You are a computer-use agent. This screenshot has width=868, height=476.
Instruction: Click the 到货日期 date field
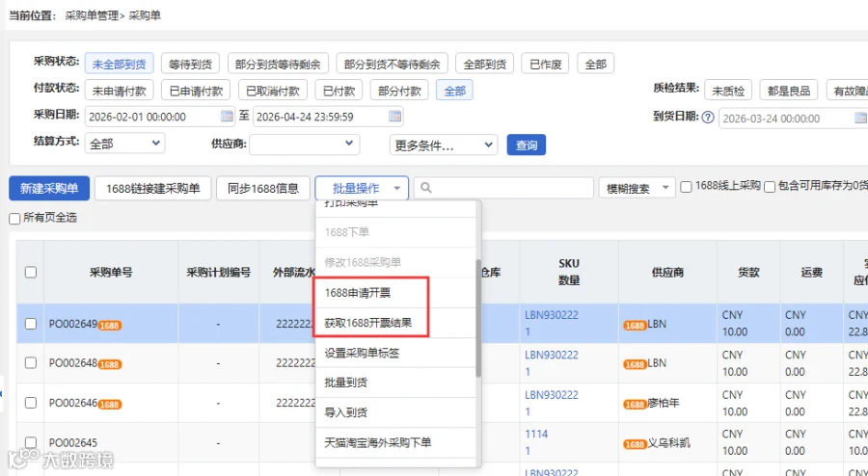pos(793,119)
